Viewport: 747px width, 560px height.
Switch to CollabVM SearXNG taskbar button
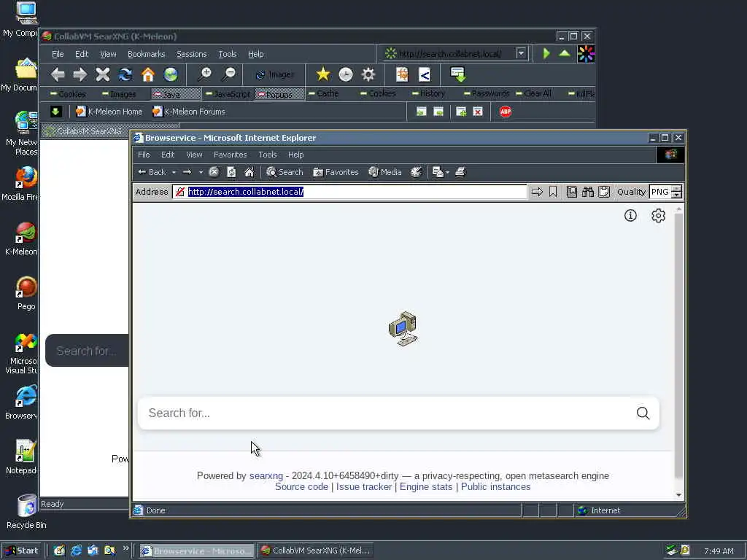tap(315, 551)
